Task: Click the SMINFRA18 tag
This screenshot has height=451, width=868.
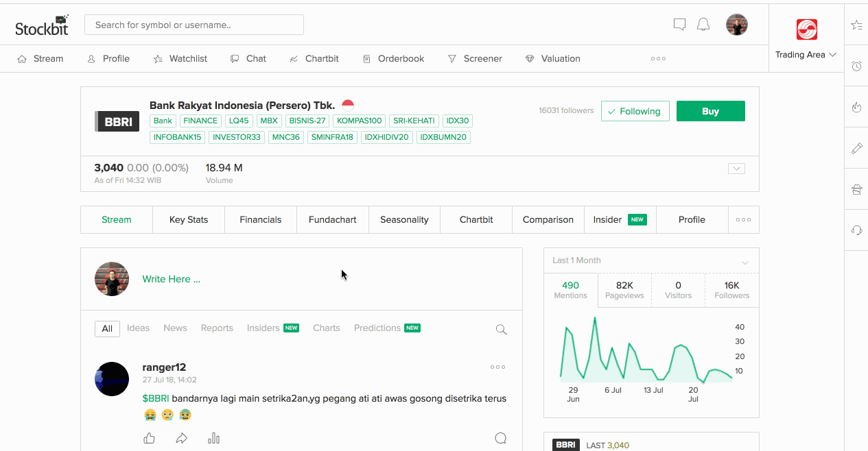Action: pyautogui.click(x=332, y=137)
